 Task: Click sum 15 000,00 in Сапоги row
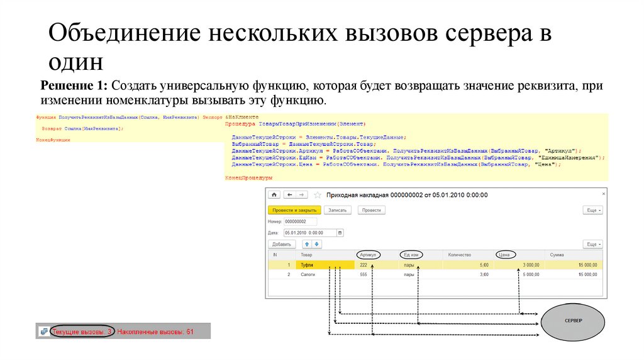[x=588, y=274]
